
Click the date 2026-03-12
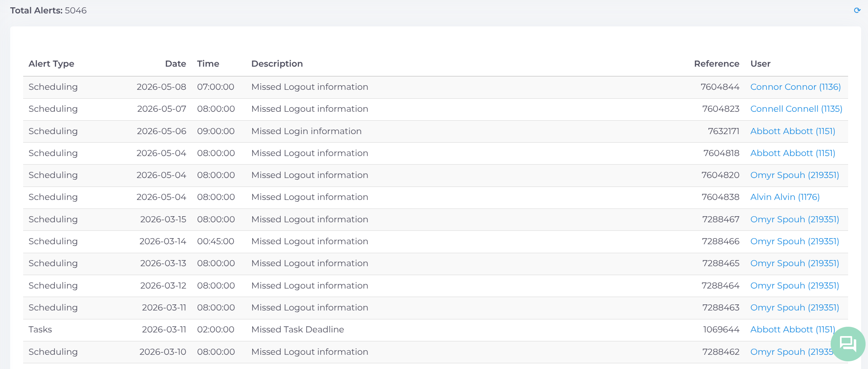point(163,286)
